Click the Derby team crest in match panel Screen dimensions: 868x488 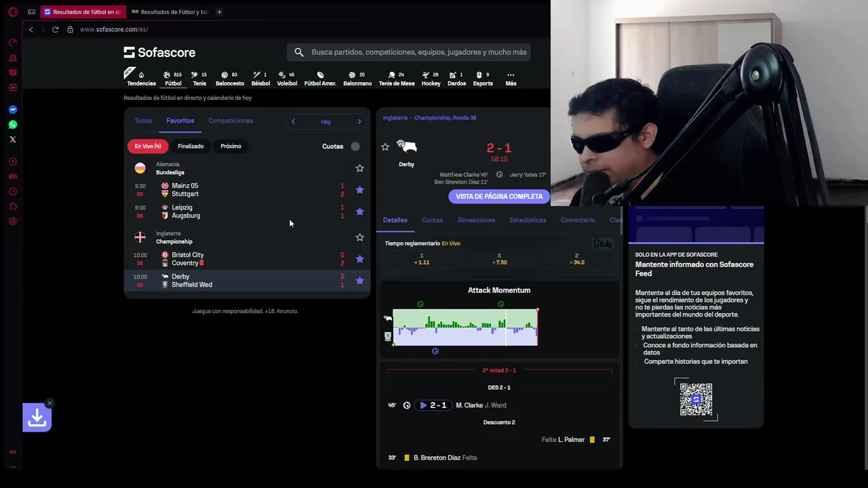pyautogui.click(x=406, y=147)
